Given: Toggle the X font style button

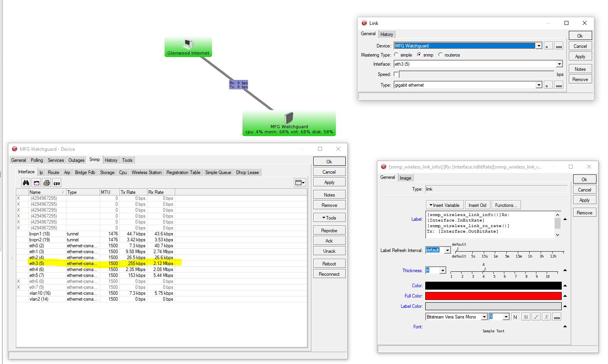Looking at the screenshot, I should (x=546, y=317).
